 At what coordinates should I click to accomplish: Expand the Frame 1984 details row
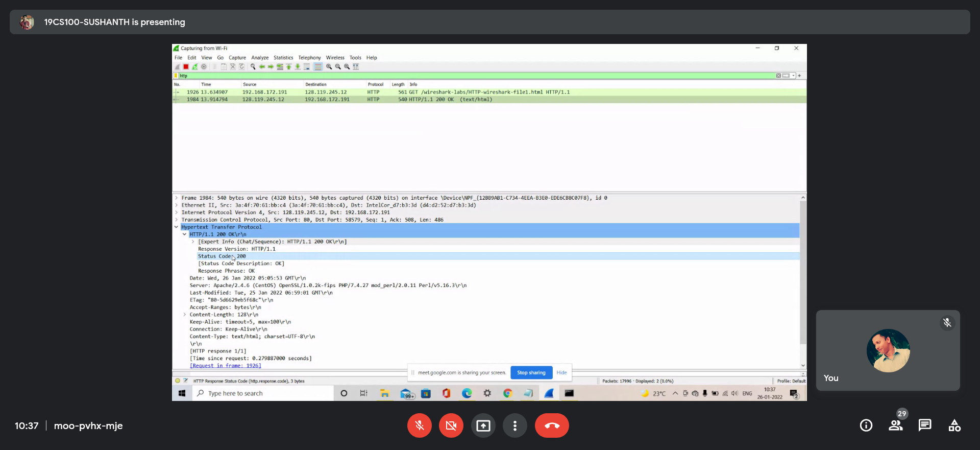pyautogui.click(x=177, y=198)
